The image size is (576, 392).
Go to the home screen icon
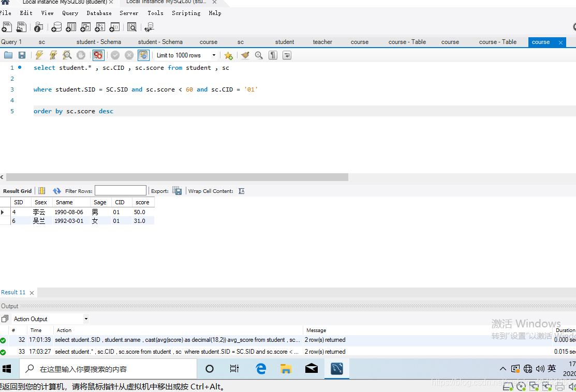click(x=5, y=2)
